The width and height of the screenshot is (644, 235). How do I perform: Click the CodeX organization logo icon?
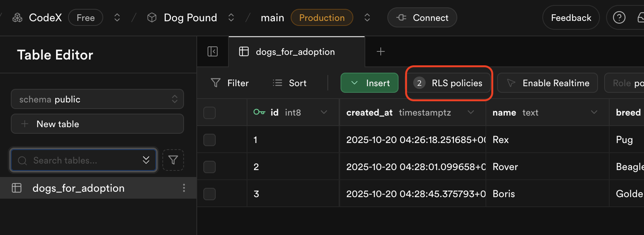tap(17, 18)
